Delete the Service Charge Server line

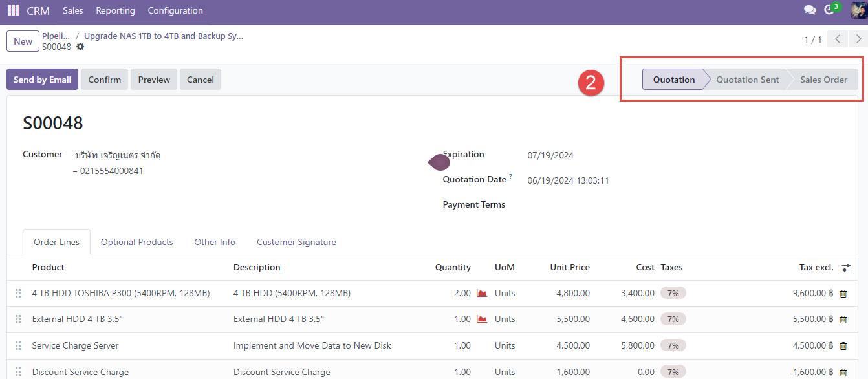(x=843, y=346)
